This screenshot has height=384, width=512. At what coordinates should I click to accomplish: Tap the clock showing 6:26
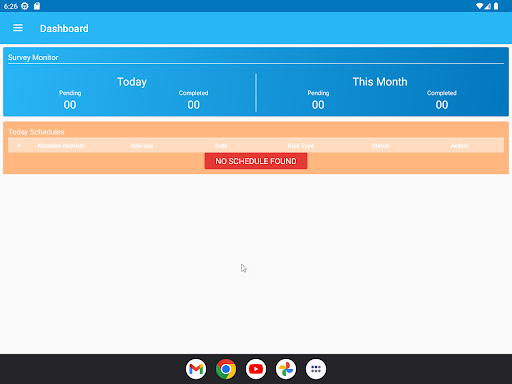tap(11, 6)
